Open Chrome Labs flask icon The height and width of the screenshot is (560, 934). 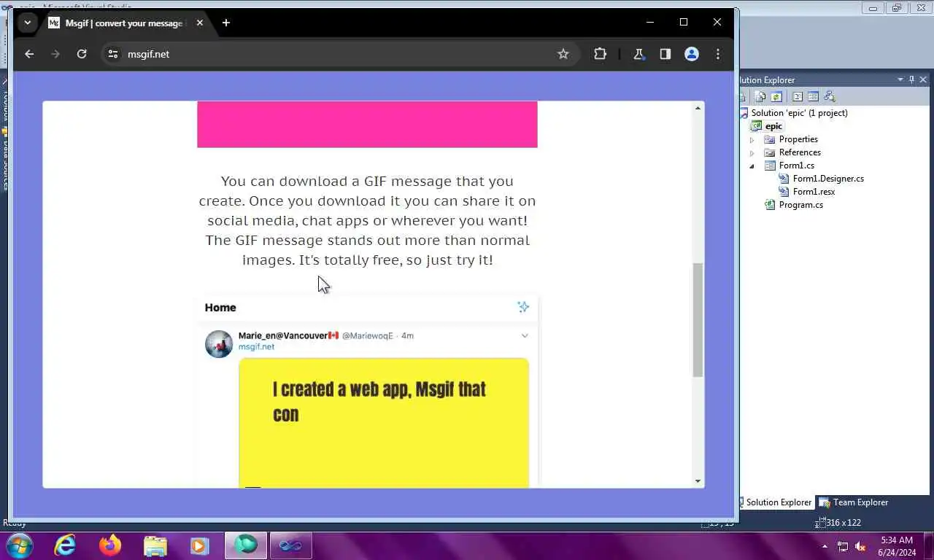(x=639, y=54)
